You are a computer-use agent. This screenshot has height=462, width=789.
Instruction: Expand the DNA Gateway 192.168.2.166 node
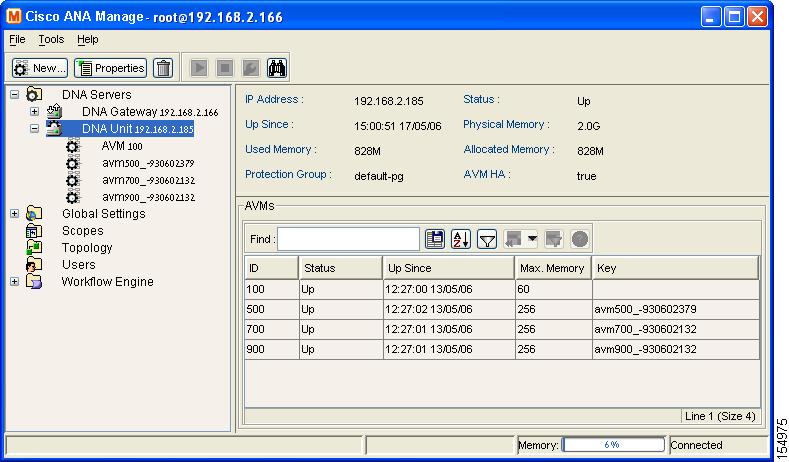click(x=34, y=112)
